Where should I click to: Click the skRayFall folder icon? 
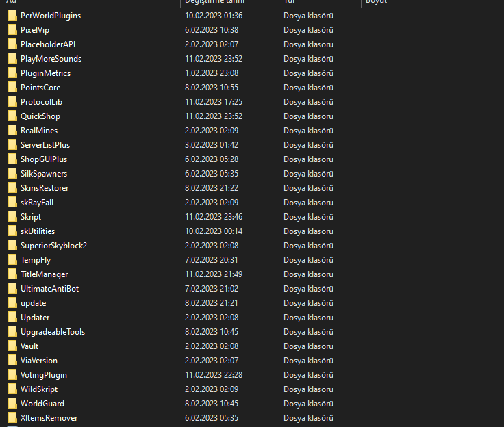coord(12,203)
